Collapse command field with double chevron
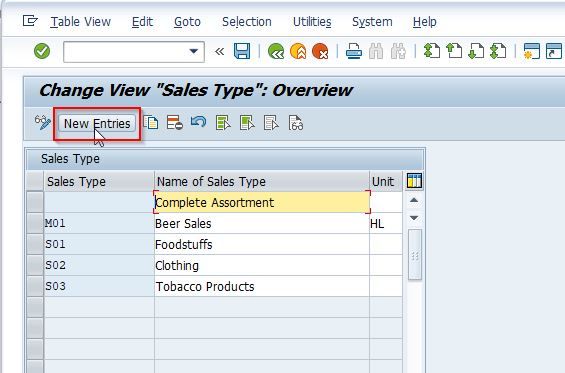The height and width of the screenshot is (373, 565). [219, 52]
